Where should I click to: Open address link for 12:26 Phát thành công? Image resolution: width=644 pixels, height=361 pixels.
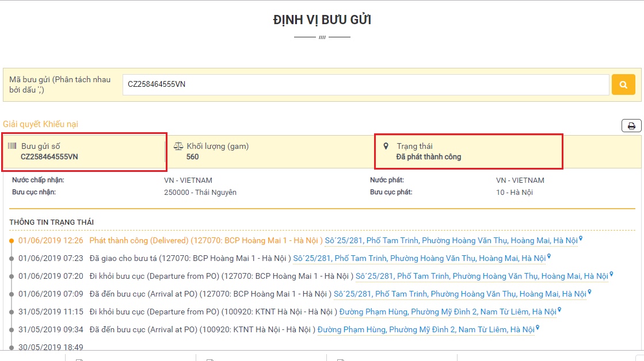451,240
